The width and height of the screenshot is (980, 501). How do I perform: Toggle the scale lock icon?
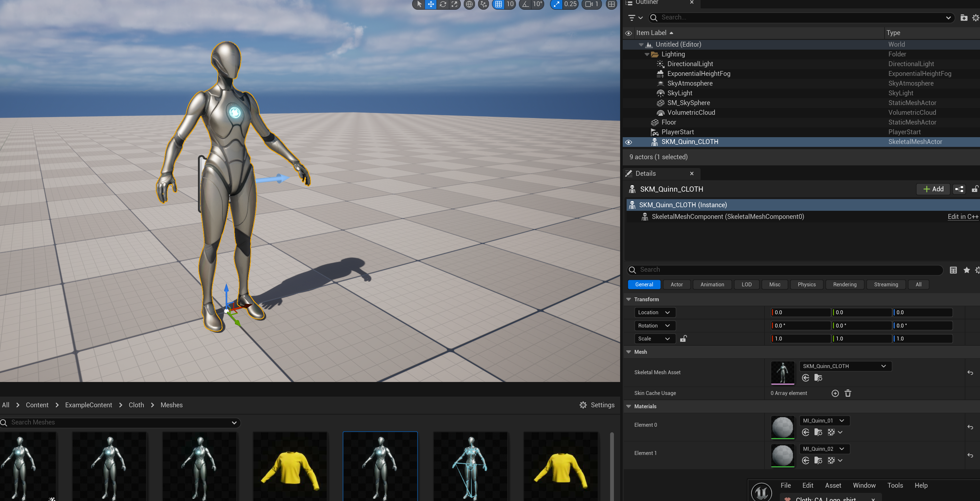pyautogui.click(x=683, y=338)
